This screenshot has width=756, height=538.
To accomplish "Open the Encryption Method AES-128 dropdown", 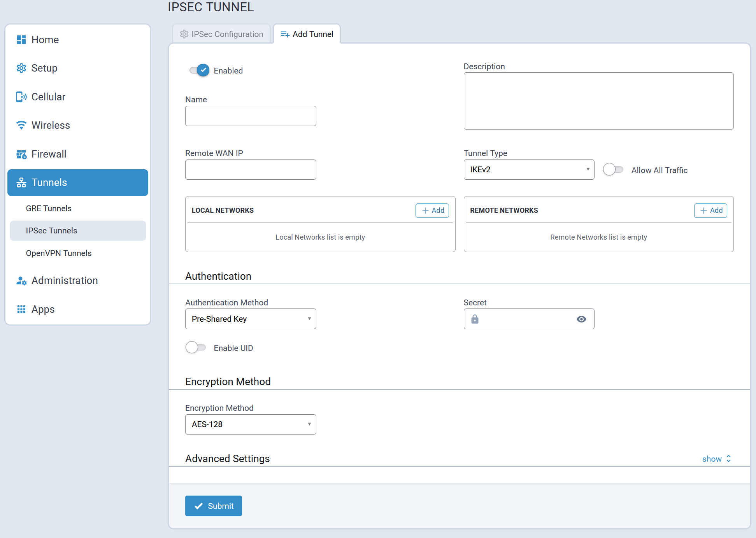I will [x=250, y=424].
